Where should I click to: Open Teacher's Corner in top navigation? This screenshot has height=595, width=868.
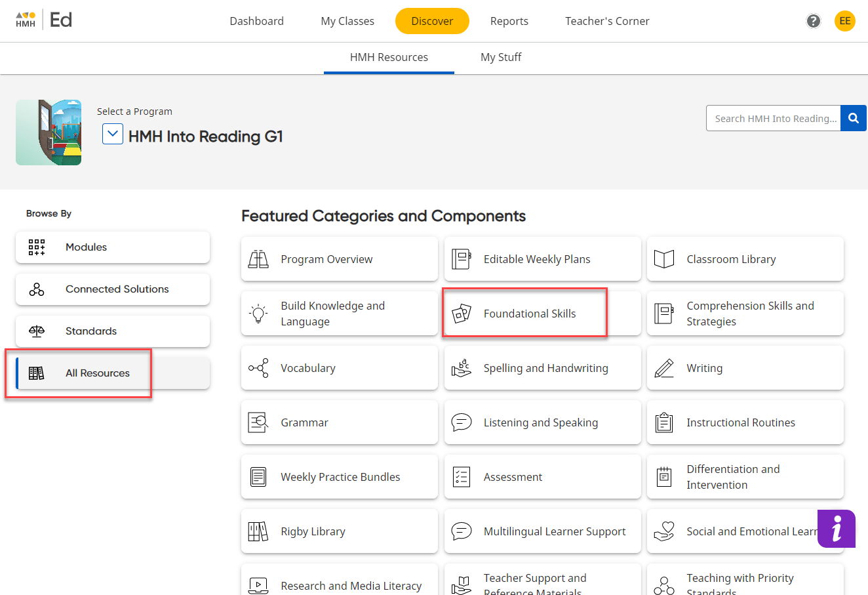click(607, 21)
